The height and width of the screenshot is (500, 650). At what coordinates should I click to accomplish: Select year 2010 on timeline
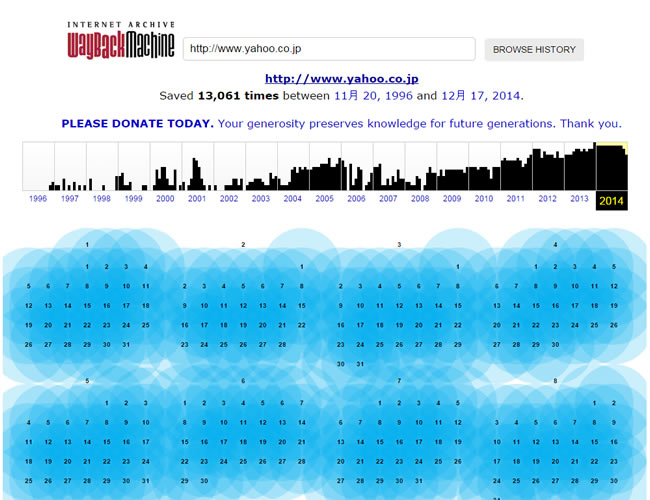tap(484, 199)
